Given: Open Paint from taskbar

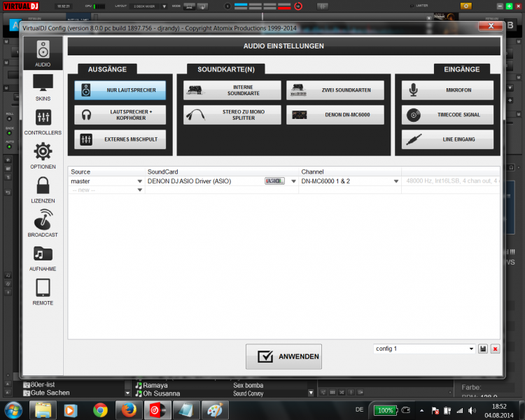Looking at the screenshot, I should click(x=215, y=410).
